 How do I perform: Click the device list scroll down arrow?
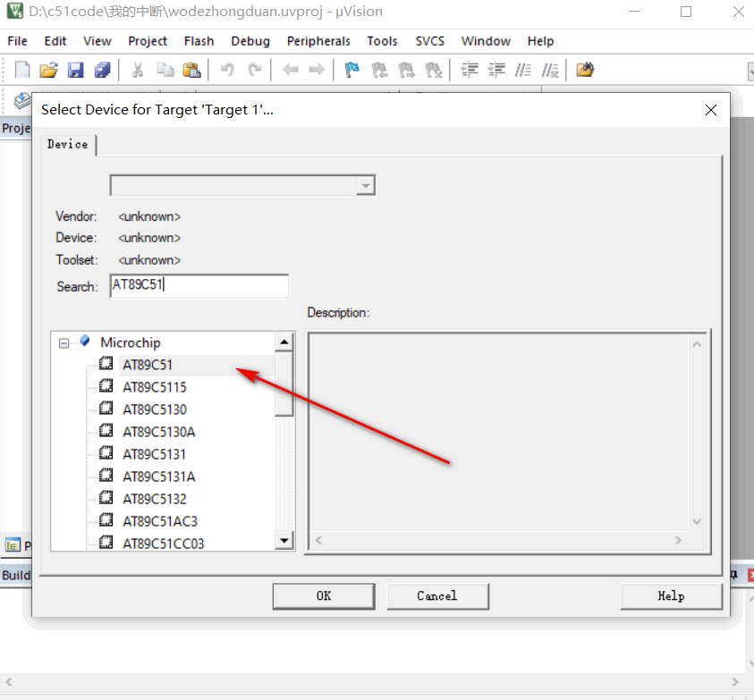point(284,540)
